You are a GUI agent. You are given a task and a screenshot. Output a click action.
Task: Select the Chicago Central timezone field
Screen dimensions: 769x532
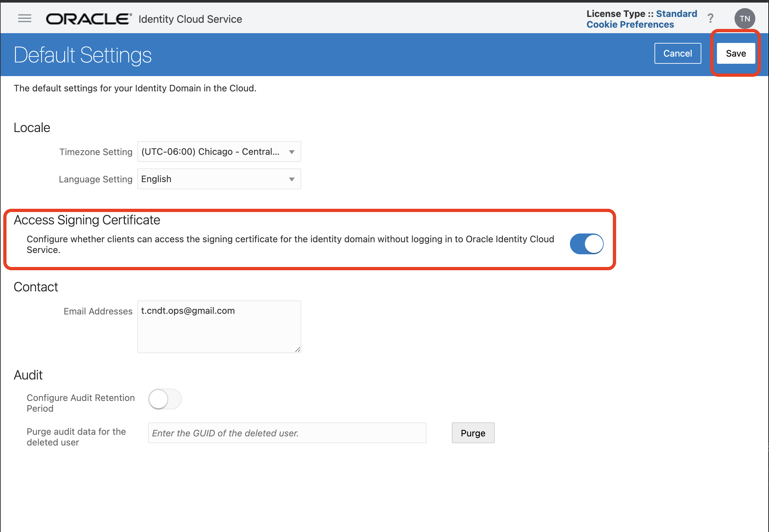210,152
